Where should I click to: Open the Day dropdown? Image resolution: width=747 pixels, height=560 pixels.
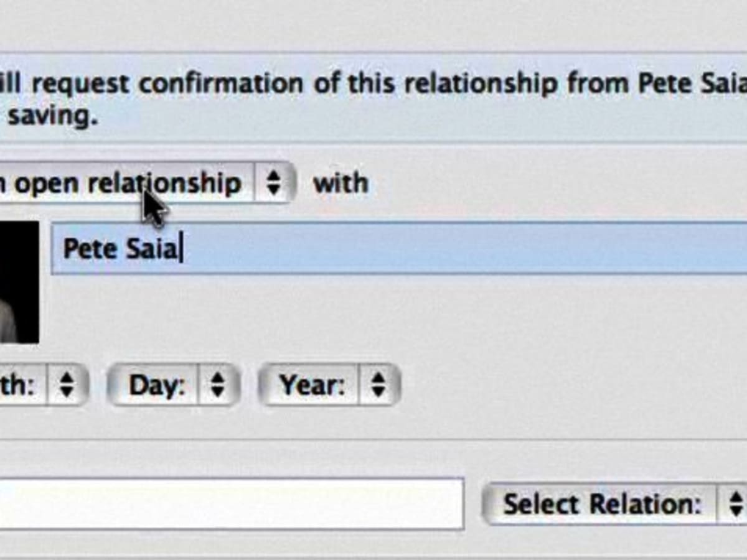[x=174, y=386]
